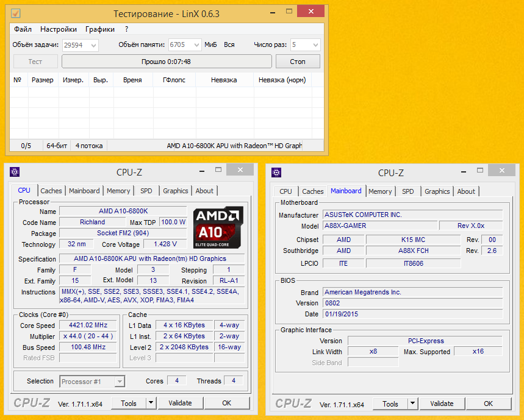Click OK in the left CPU-Z window
Screen dimensions: 524x420
click(227, 404)
